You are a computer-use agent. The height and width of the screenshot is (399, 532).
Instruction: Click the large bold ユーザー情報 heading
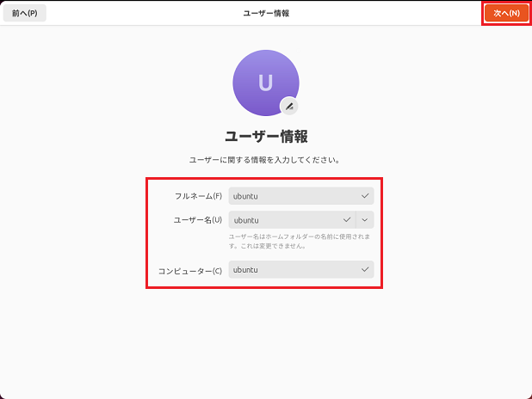coord(266,136)
